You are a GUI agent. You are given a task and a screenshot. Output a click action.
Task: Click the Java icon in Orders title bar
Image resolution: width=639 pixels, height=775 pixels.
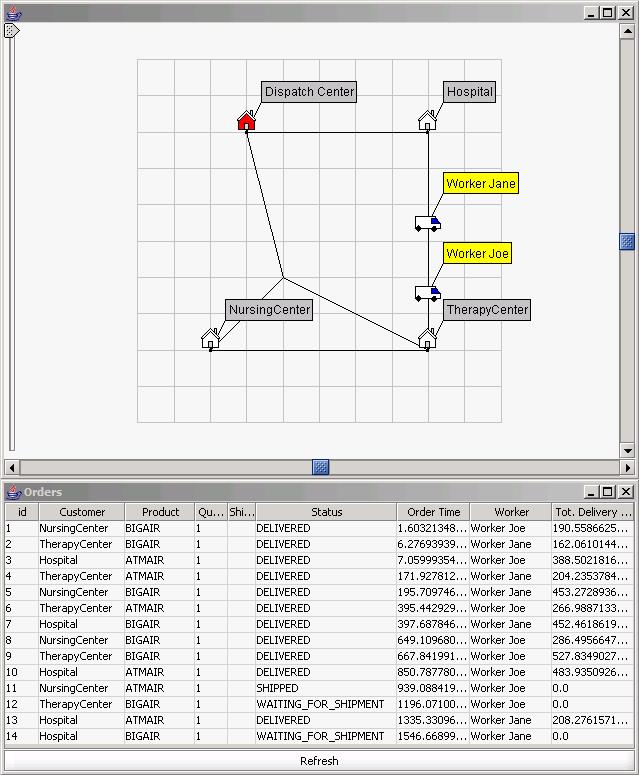pyautogui.click(x=13, y=492)
